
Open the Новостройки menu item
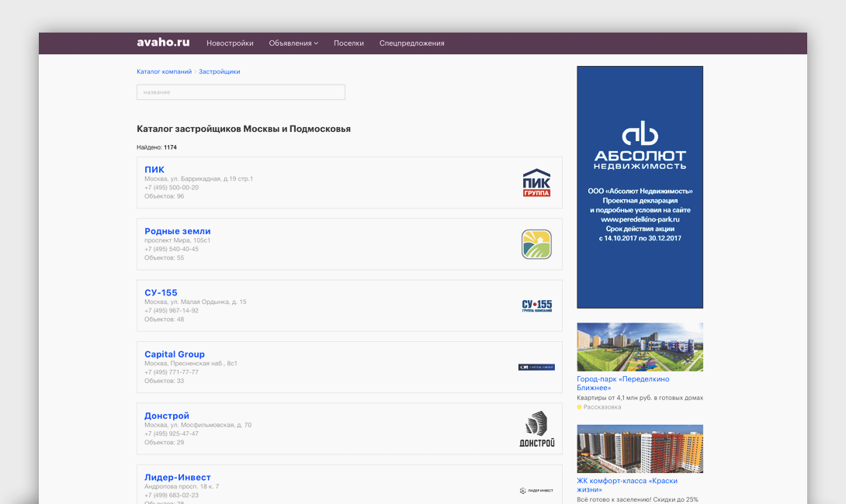pyautogui.click(x=230, y=43)
